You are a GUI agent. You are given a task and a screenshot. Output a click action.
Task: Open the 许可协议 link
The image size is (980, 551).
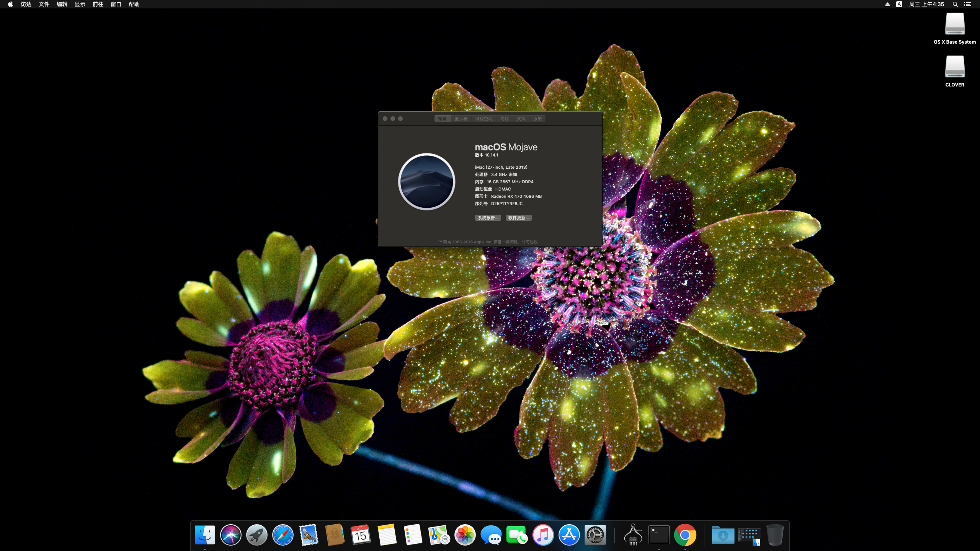coord(530,242)
